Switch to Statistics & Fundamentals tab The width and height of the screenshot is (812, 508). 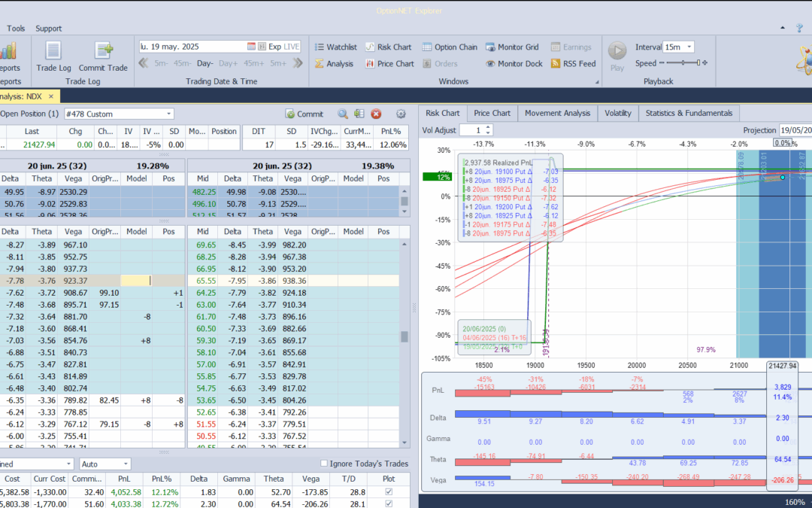tap(689, 113)
